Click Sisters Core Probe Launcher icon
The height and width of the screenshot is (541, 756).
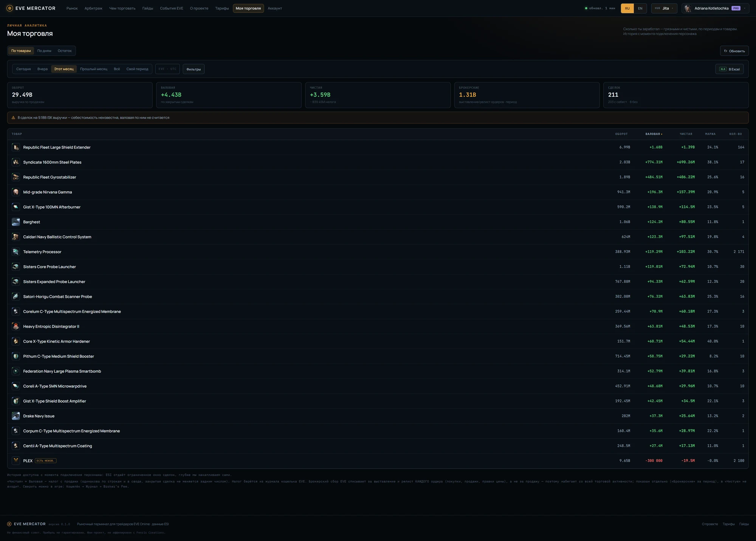pyautogui.click(x=15, y=267)
